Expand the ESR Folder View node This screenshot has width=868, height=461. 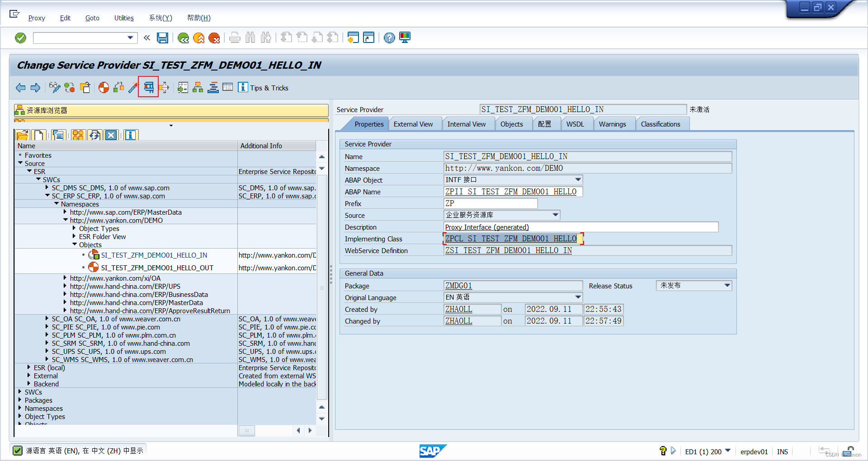pyautogui.click(x=74, y=236)
